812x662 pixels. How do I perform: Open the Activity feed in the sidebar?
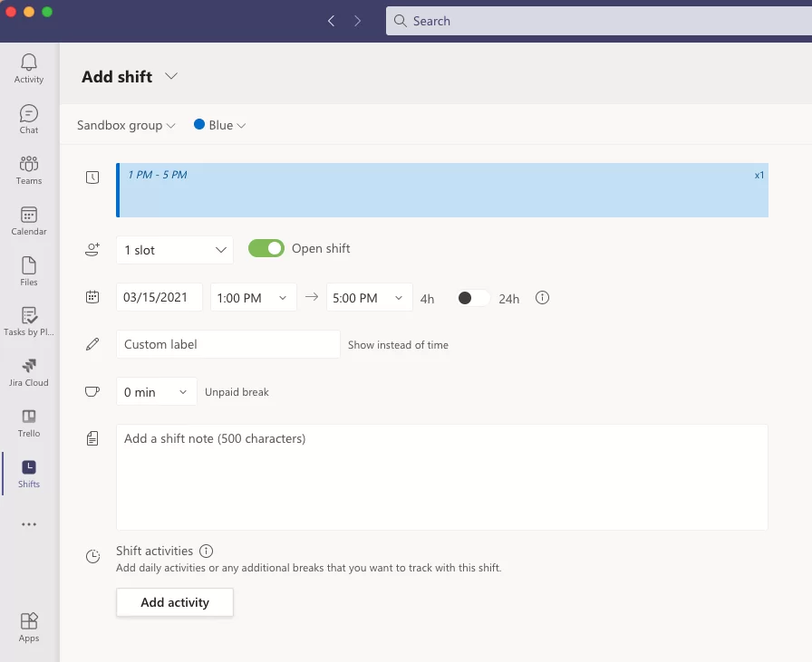pos(28,68)
